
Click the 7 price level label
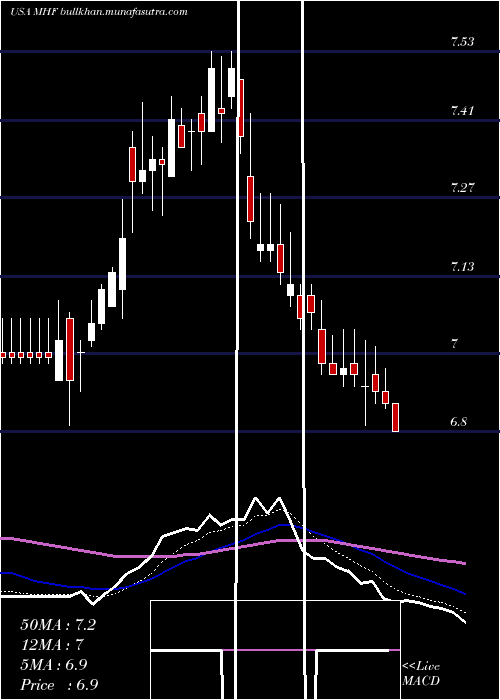coord(455,344)
